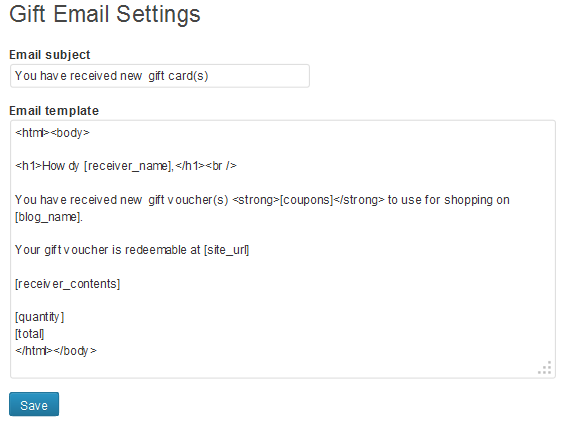The image size is (588, 429).
Task: Focus the Email subject input field
Action: [x=160, y=76]
